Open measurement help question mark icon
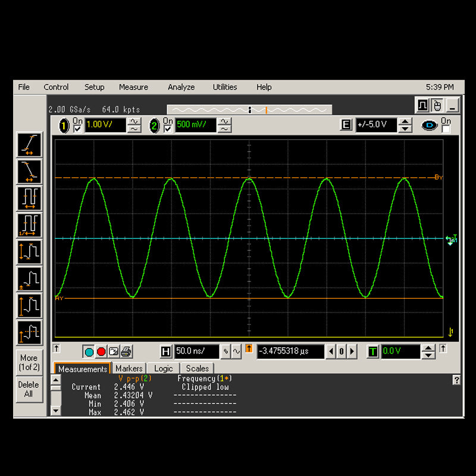 tap(456, 380)
